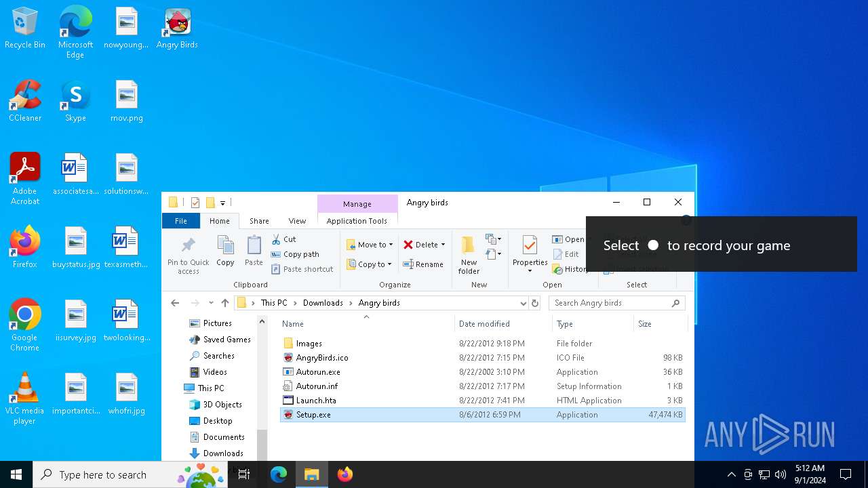
Task: Select the Adobe Acrobat desktop icon
Action: click(25, 179)
